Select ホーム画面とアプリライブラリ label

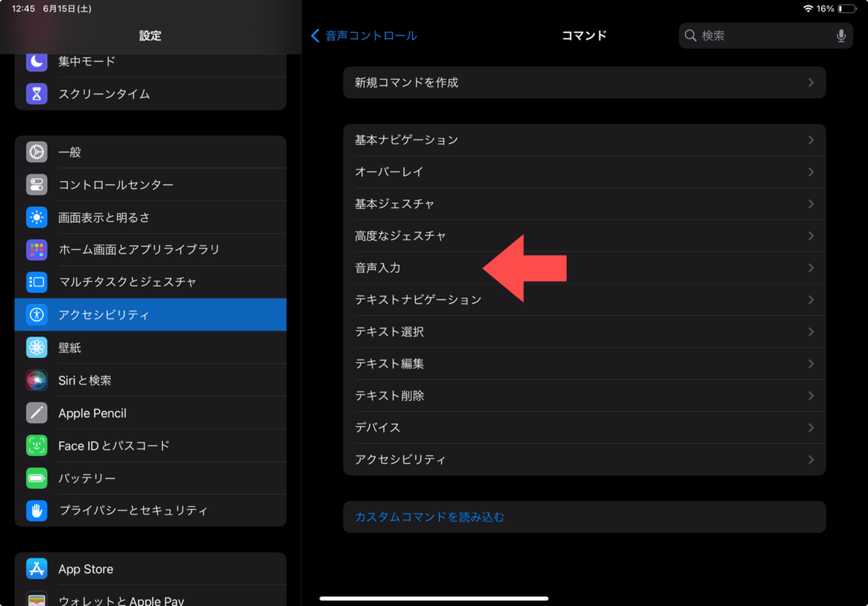tap(139, 249)
